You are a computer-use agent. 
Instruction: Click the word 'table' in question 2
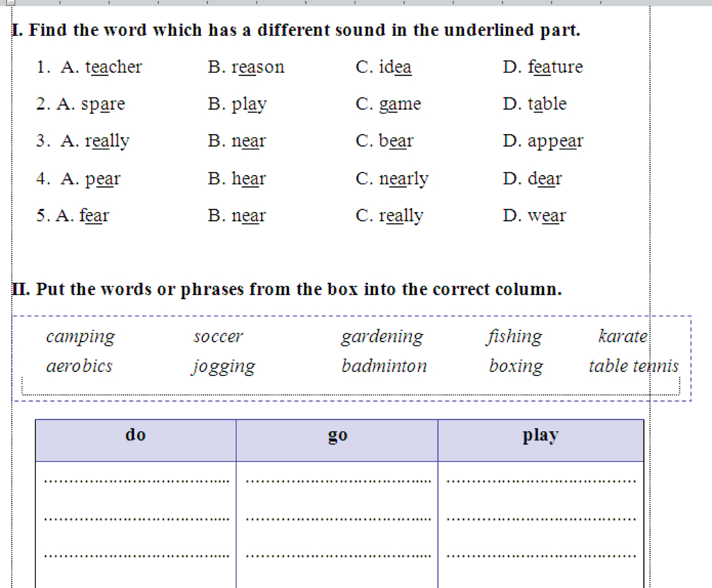[547, 104]
